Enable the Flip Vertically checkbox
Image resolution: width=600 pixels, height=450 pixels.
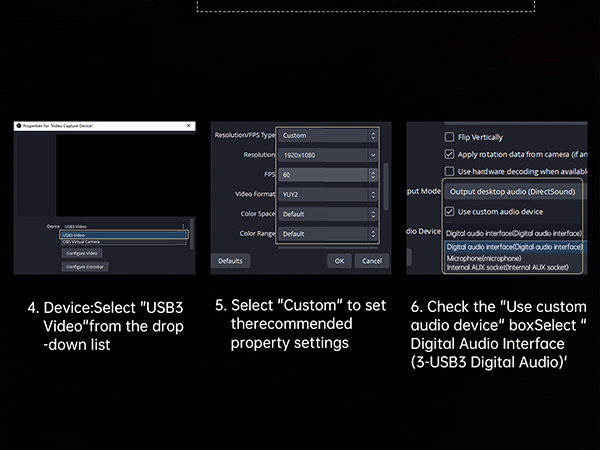pyautogui.click(x=450, y=137)
